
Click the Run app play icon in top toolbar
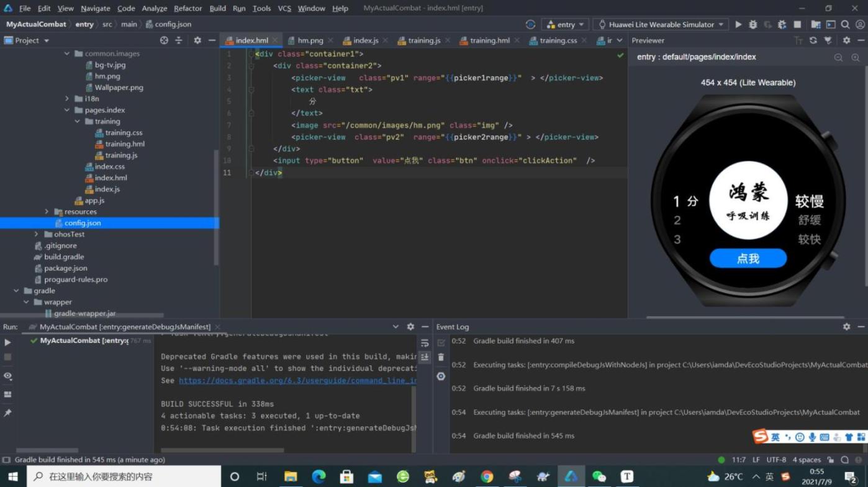738,25
